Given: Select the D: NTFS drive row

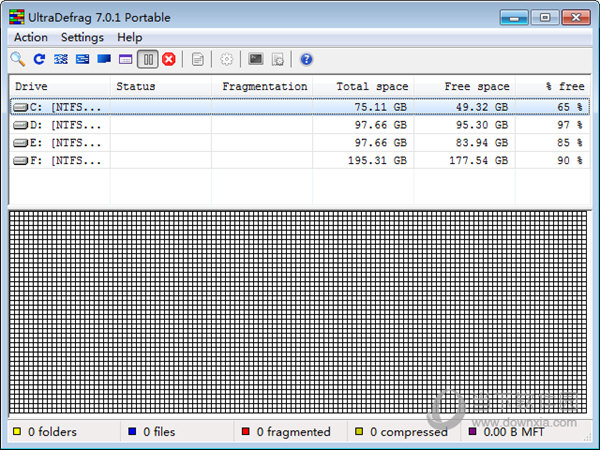Looking at the screenshot, I should point(300,125).
